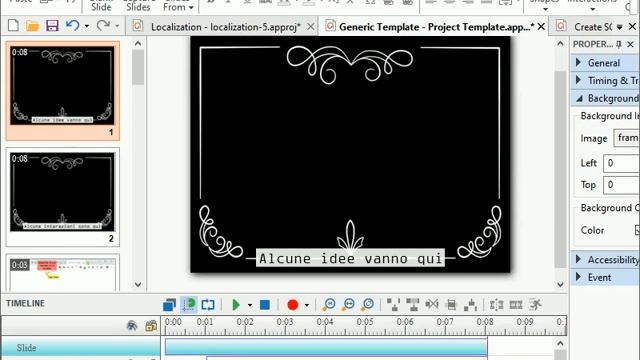Viewport: 640px width, 360px height.
Task: Zoom in the timeline
Action: pyautogui.click(x=368, y=304)
